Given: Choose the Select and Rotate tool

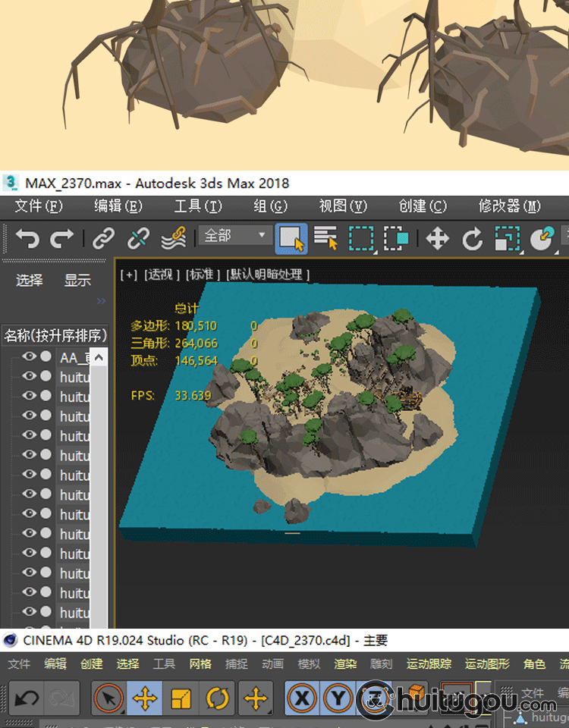Looking at the screenshot, I should click(472, 239).
